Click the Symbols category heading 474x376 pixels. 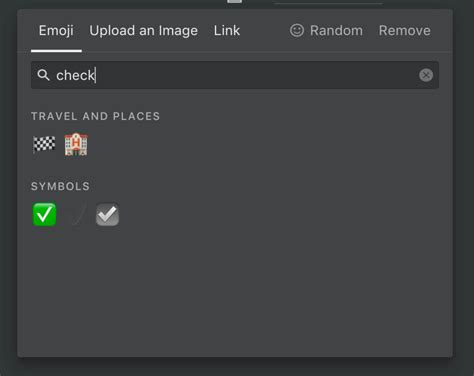click(60, 186)
